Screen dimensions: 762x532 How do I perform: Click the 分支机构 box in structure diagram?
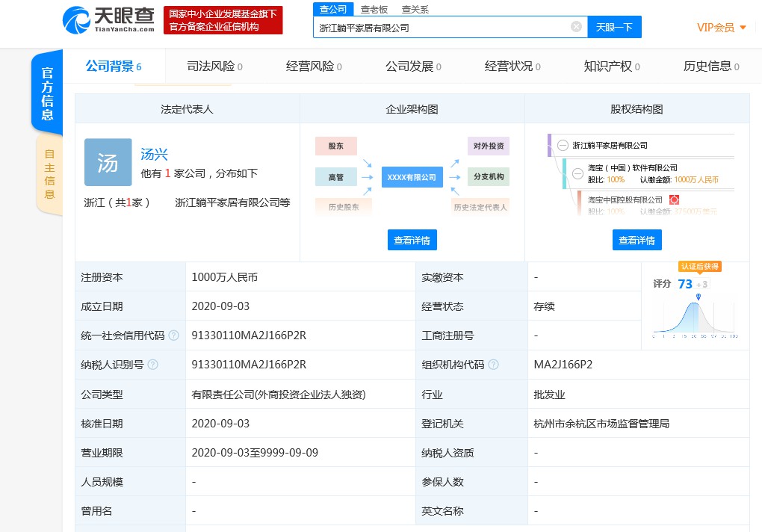click(489, 177)
